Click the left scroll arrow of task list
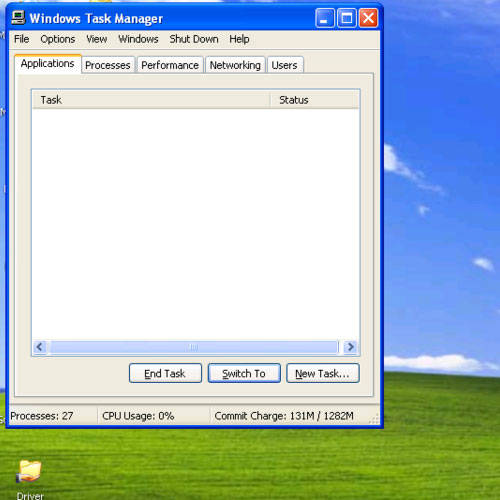The image size is (500, 500). [40, 347]
